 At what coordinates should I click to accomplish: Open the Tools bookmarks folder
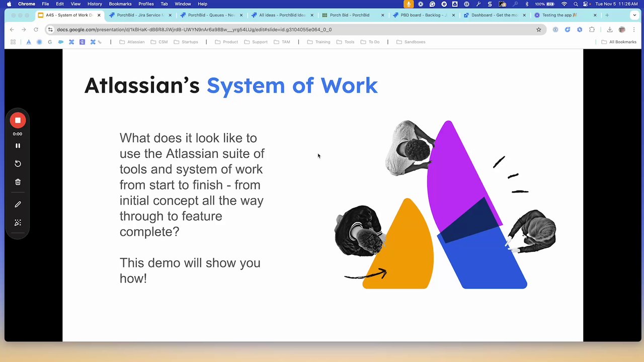tap(345, 42)
